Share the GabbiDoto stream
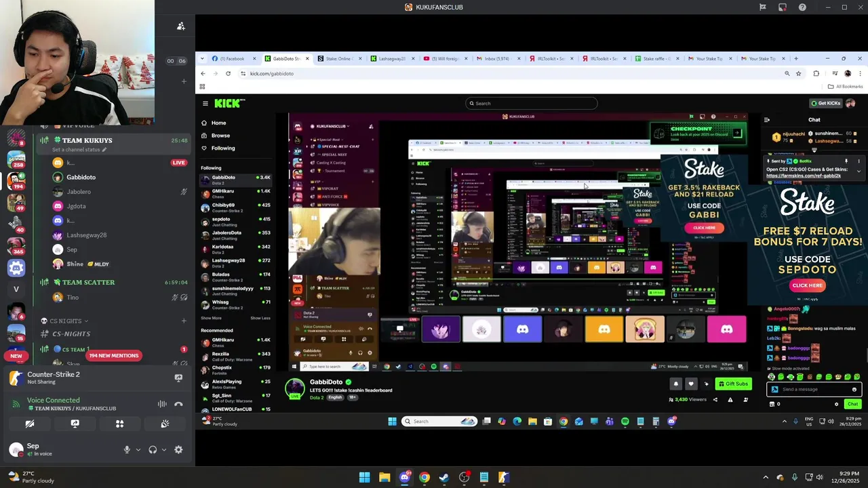The image size is (868, 488). 715,400
